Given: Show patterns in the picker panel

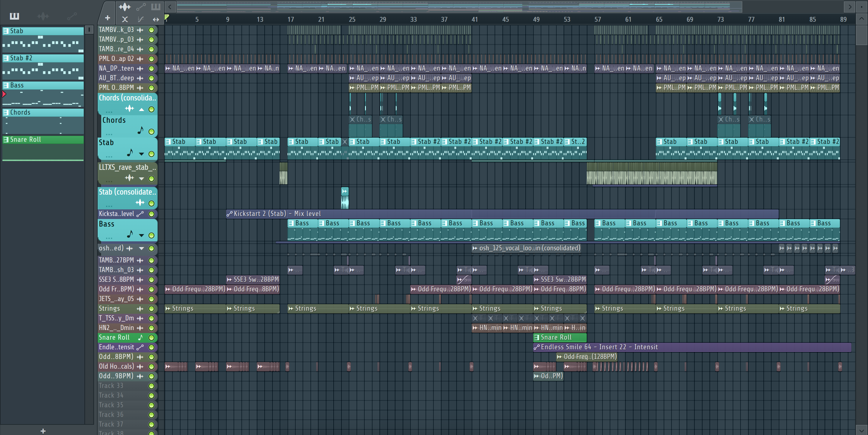Looking at the screenshot, I should [14, 16].
